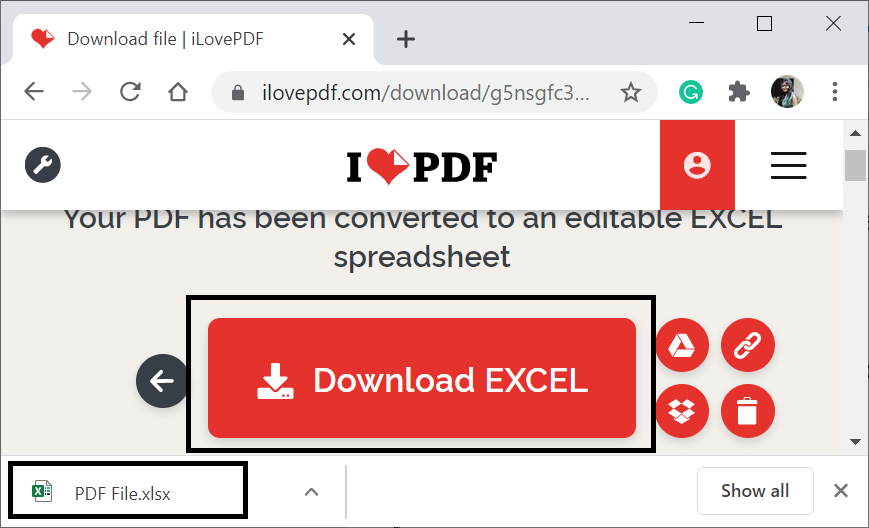Image resolution: width=869 pixels, height=528 pixels.
Task: Click the scrollbar down arrow
Action: point(855,442)
